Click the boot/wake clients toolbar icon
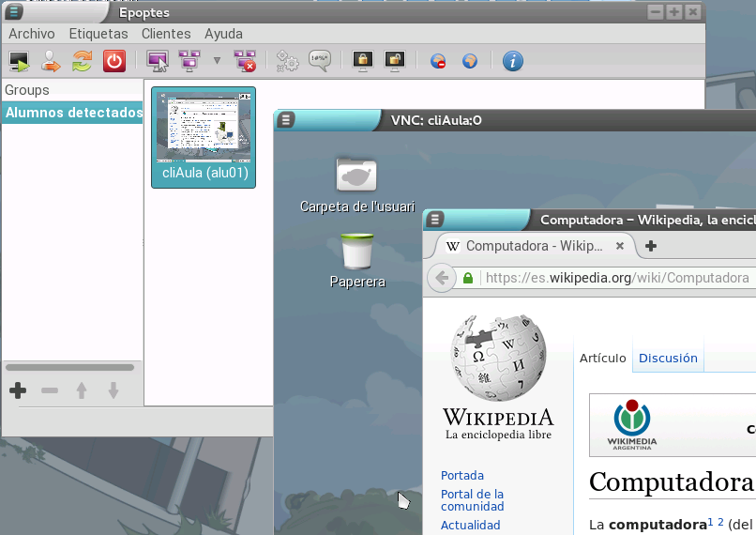This screenshot has width=756, height=535. [x=19, y=61]
